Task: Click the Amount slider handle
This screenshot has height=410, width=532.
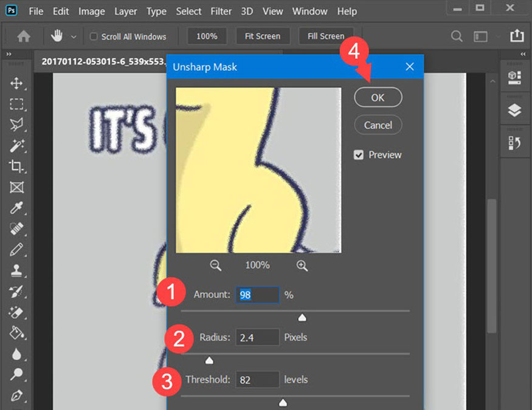Action: [x=302, y=318]
